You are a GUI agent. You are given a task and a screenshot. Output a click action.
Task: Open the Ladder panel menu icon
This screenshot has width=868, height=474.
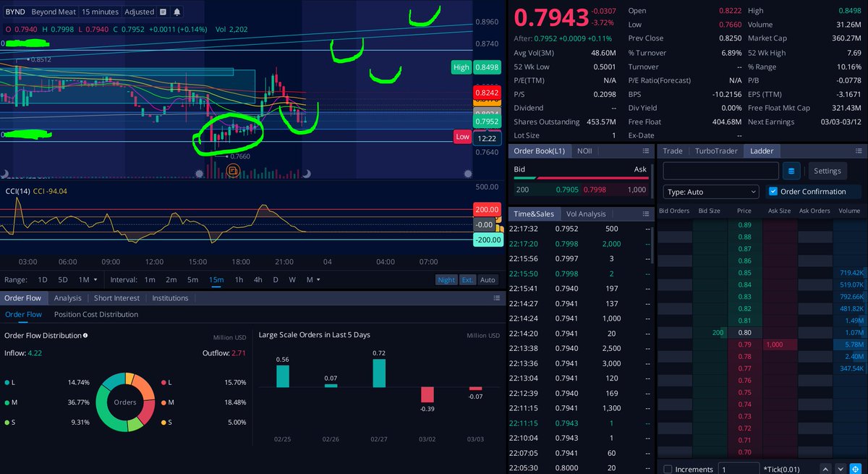859,151
